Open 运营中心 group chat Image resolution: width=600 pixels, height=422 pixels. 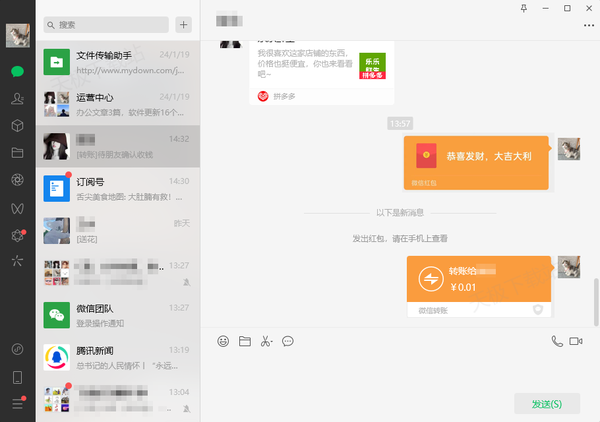(118, 104)
